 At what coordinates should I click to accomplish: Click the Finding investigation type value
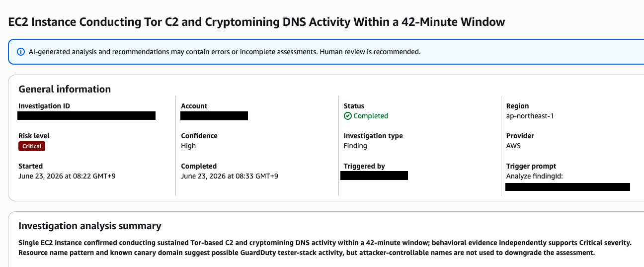point(355,146)
